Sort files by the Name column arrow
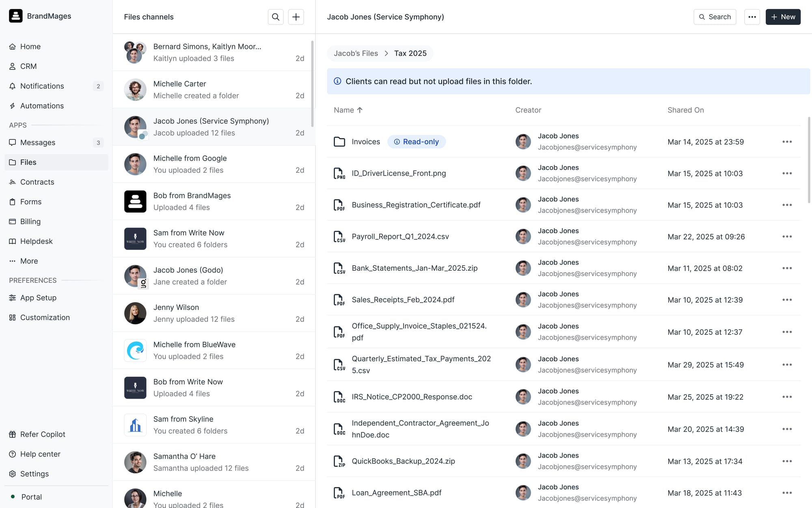The width and height of the screenshot is (812, 508). (360, 110)
